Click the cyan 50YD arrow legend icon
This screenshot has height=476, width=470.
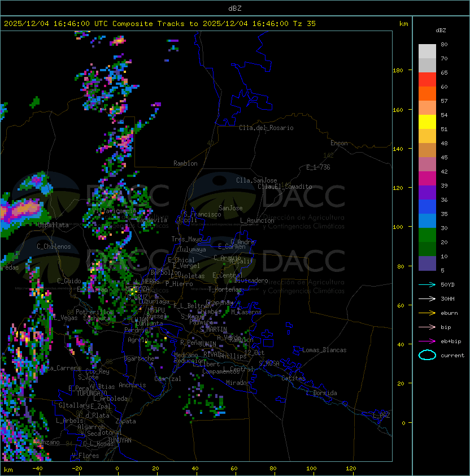[x=427, y=285]
